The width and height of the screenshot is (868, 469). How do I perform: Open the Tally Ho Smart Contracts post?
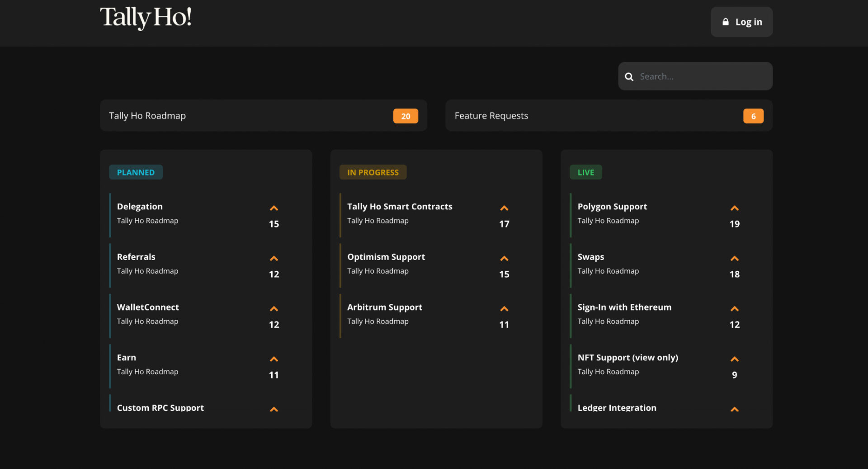[400, 206]
